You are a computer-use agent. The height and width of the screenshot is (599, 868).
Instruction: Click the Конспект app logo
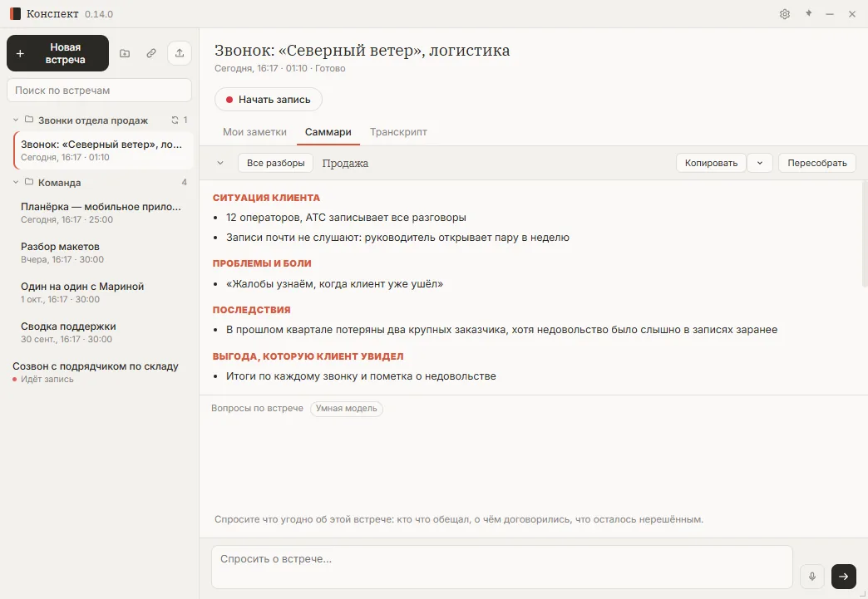[15, 14]
